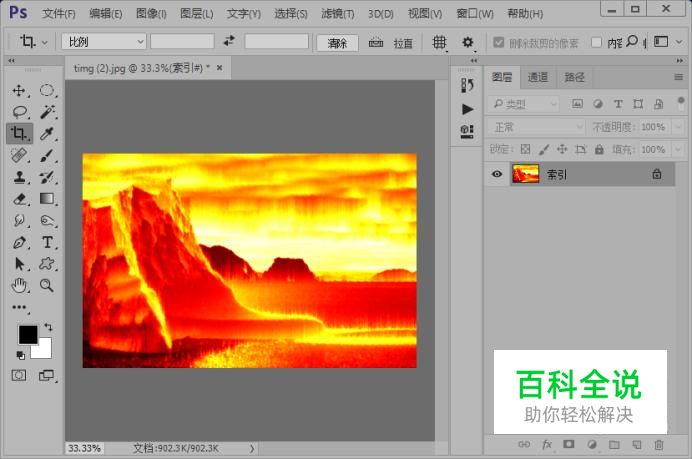
Task: Select the Healing Brush tool
Action: pyautogui.click(x=19, y=155)
